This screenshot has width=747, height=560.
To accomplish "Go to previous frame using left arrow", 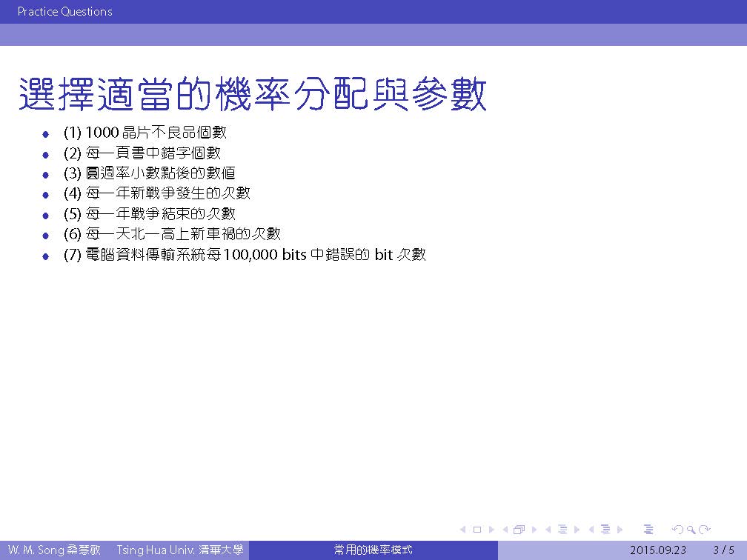I will point(506,530).
